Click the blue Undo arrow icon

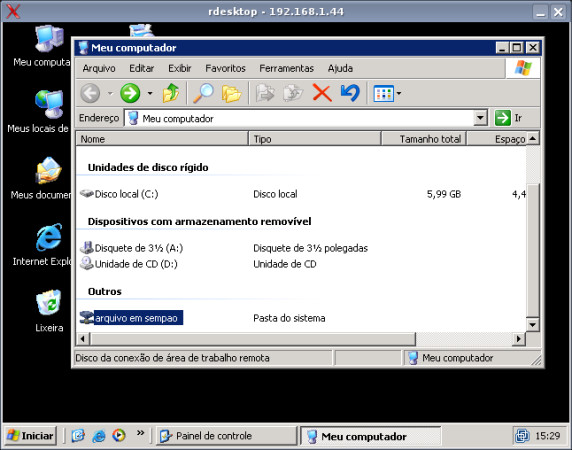[350, 93]
